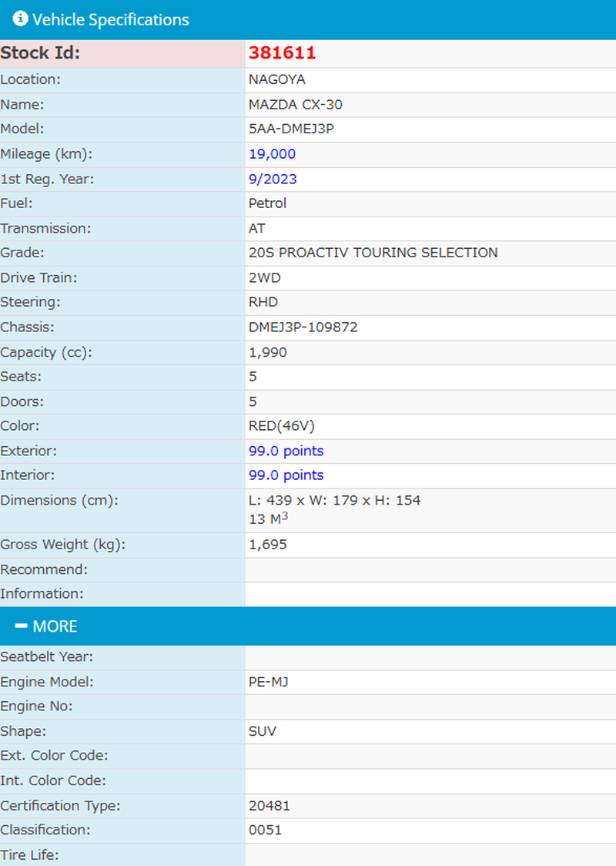Select stock id 381611
This screenshot has width=616, height=866.
282,53
